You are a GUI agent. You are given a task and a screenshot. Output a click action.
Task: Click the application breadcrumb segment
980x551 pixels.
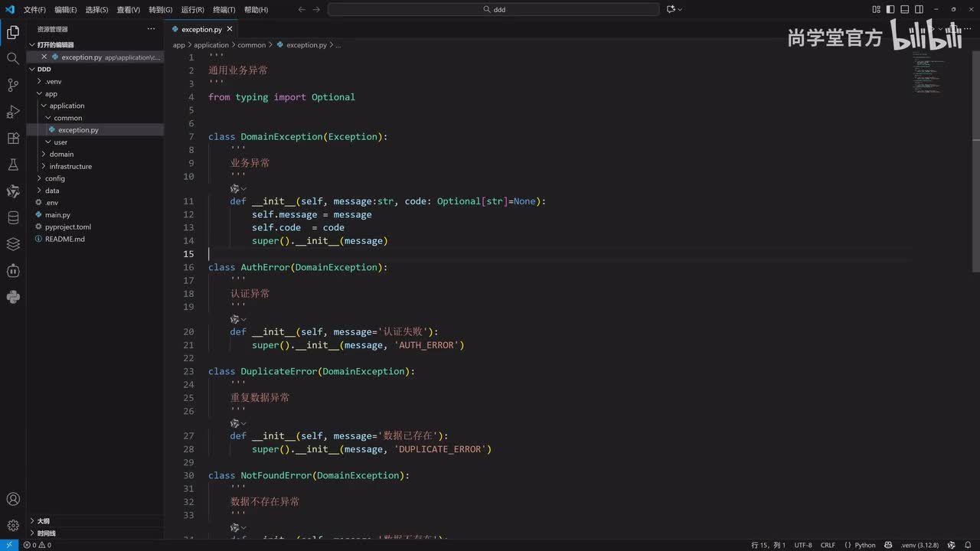(211, 45)
